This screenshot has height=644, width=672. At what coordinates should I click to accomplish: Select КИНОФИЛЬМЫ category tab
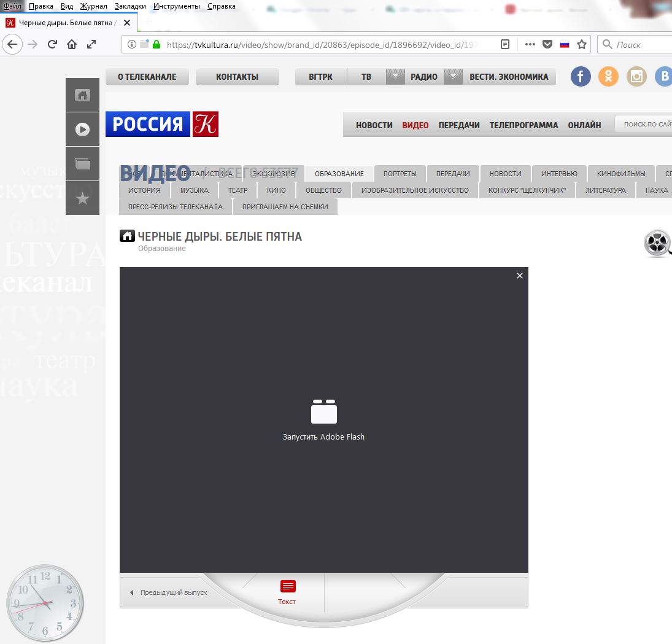[x=621, y=174]
